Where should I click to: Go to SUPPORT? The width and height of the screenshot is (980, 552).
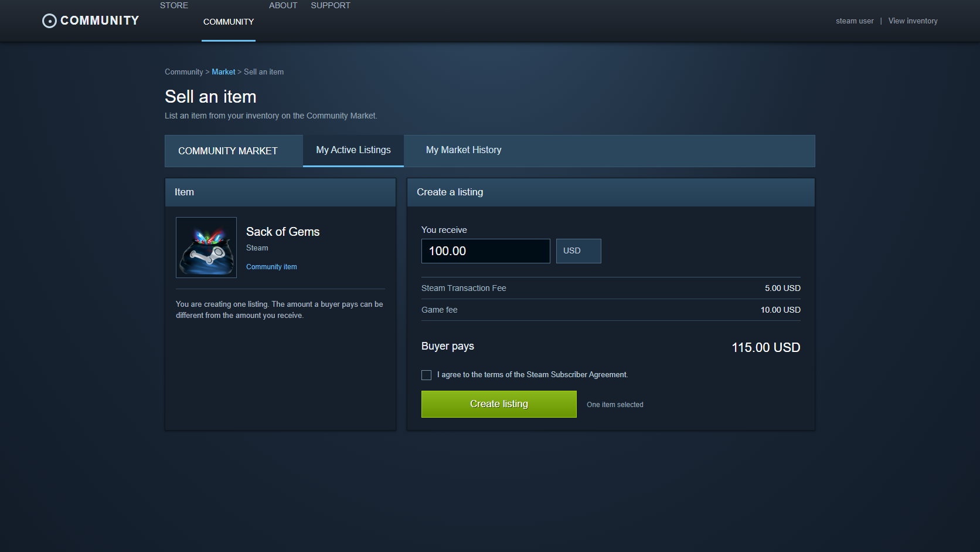point(331,5)
